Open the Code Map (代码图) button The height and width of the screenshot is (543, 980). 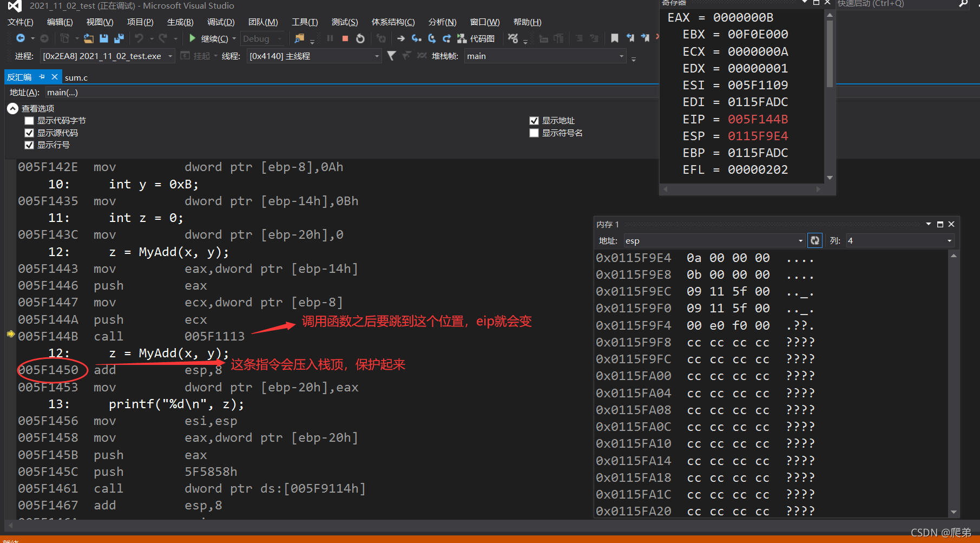click(476, 38)
